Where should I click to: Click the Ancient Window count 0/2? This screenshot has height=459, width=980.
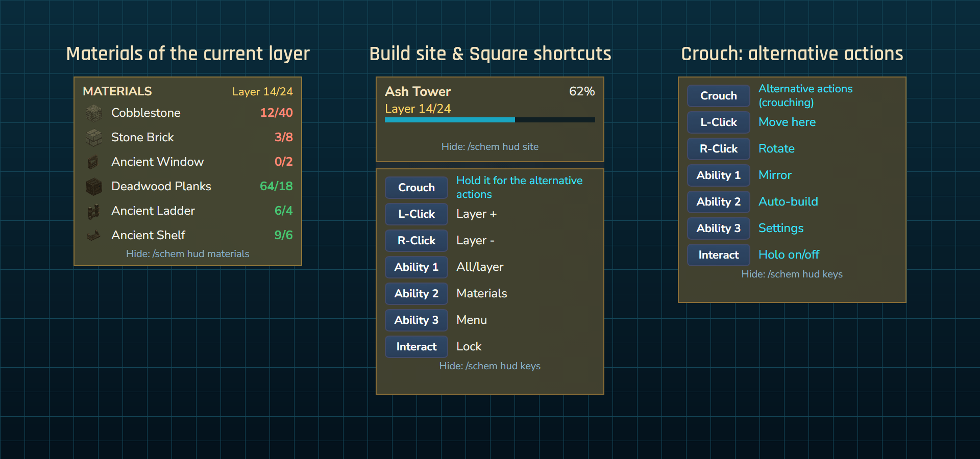point(284,162)
